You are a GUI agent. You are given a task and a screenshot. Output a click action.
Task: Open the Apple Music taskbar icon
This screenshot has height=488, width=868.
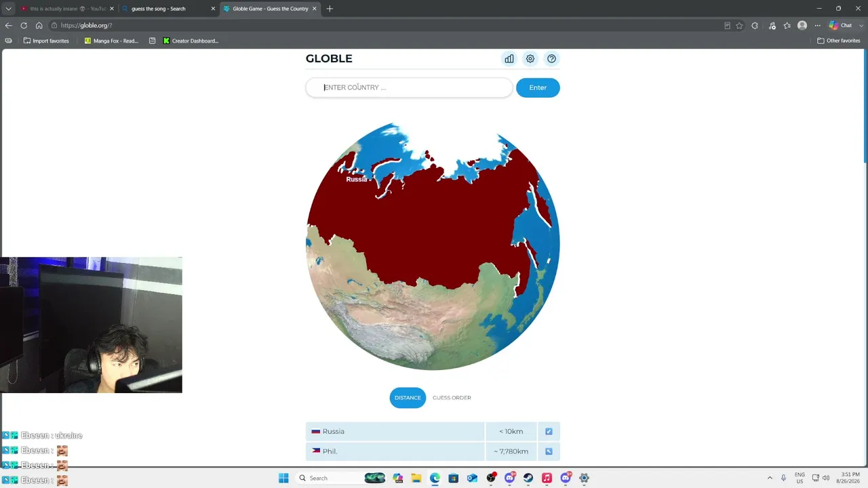[x=547, y=478]
